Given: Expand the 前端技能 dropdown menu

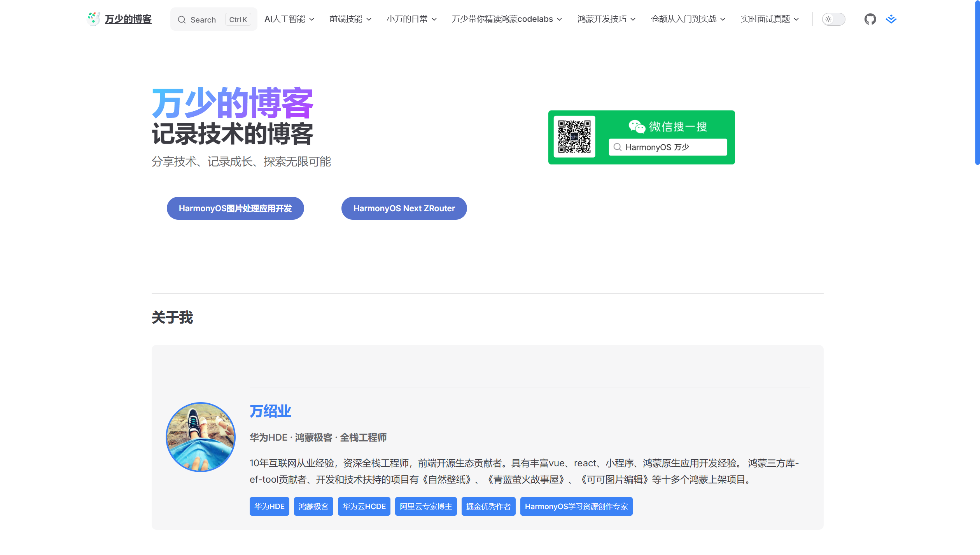Looking at the screenshot, I should tap(350, 19).
